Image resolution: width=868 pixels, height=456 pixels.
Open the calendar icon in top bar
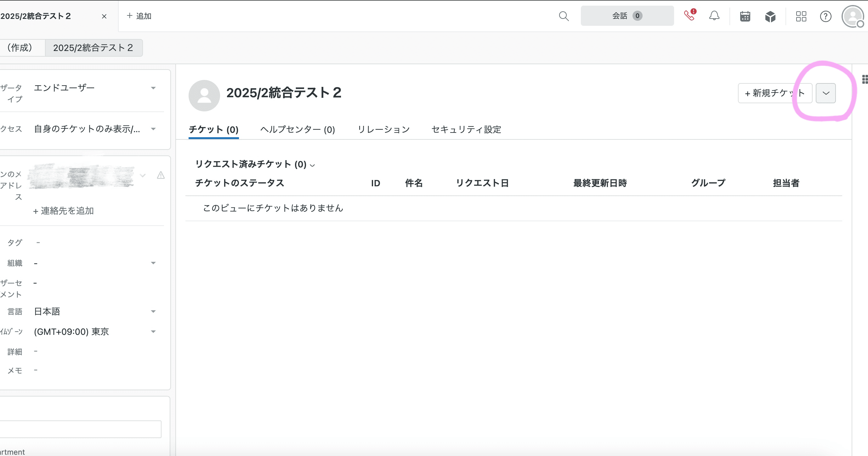(745, 16)
